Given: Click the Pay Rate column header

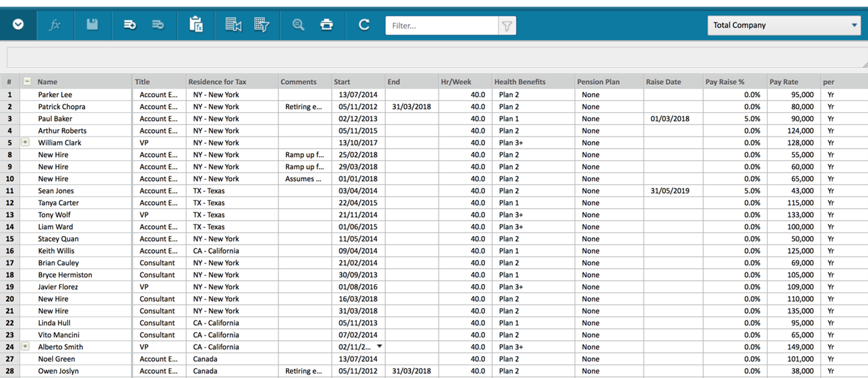Looking at the screenshot, I should [x=784, y=82].
